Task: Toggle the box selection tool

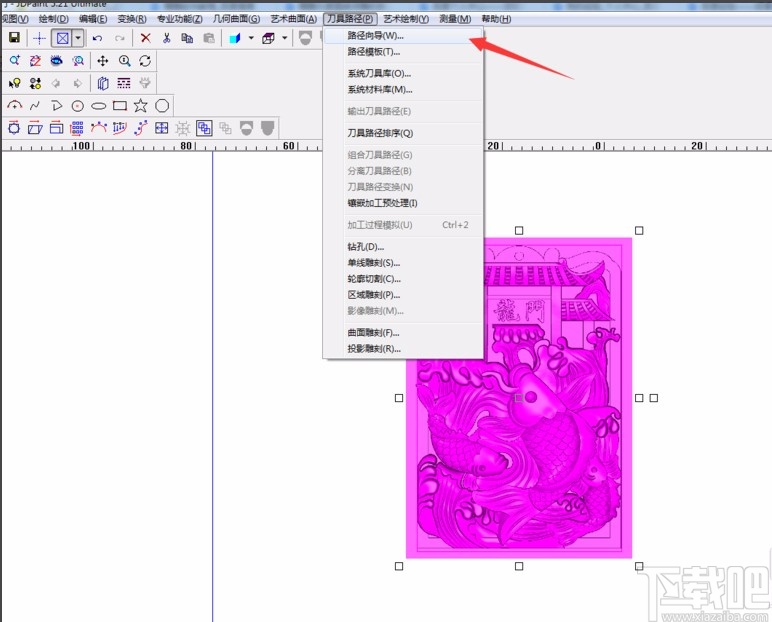Action: point(62,38)
